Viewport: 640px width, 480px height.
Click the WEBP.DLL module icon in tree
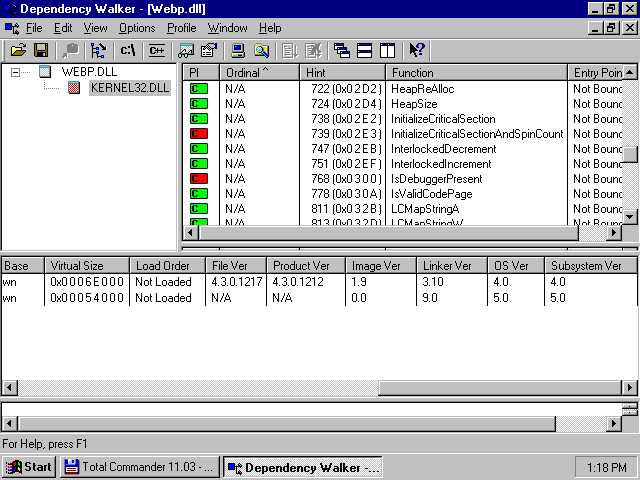click(45, 72)
